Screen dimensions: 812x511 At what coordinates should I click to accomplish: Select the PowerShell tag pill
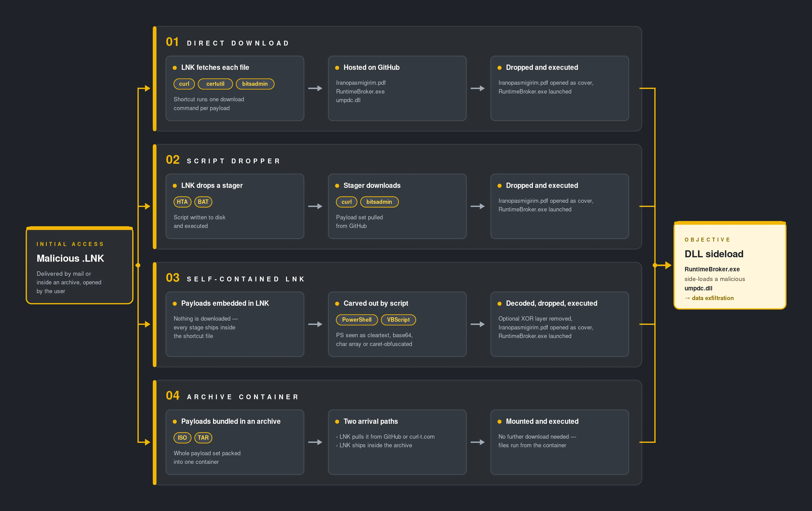tap(357, 320)
